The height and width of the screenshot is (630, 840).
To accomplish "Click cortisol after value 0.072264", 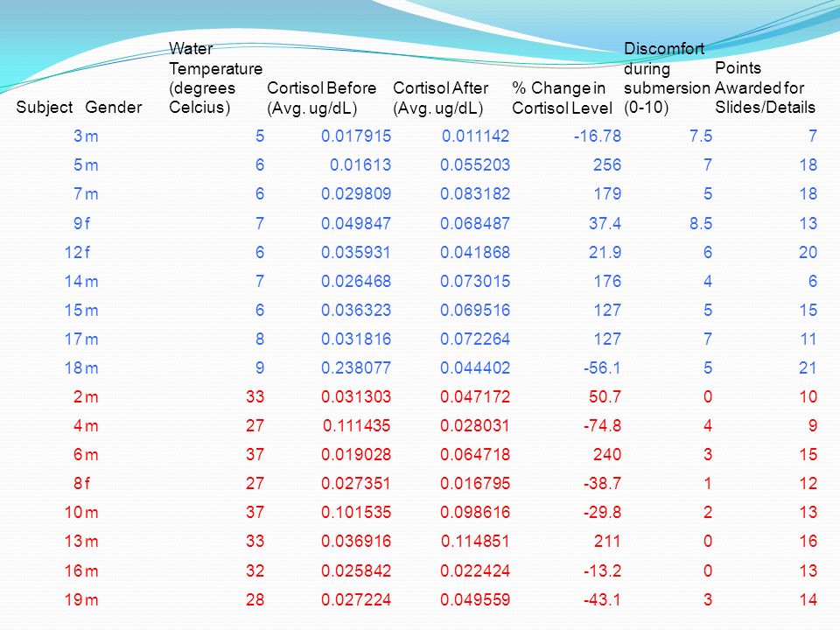I will pyautogui.click(x=475, y=339).
